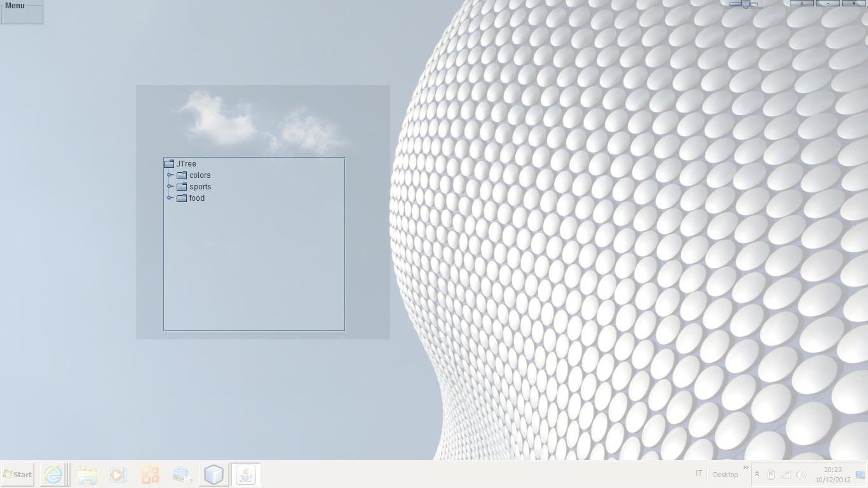Switch to the Java application in taskbar
The height and width of the screenshot is (488, 868).
point(246,475)
